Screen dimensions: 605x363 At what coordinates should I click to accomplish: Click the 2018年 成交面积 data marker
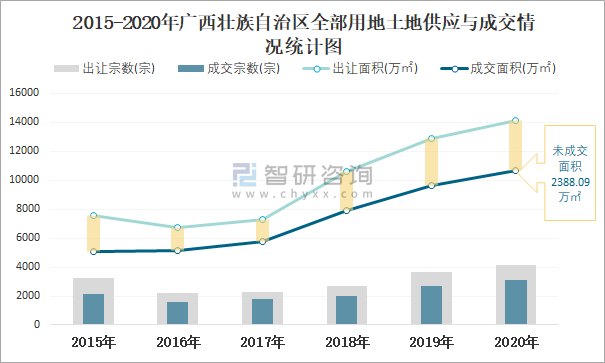346,210
